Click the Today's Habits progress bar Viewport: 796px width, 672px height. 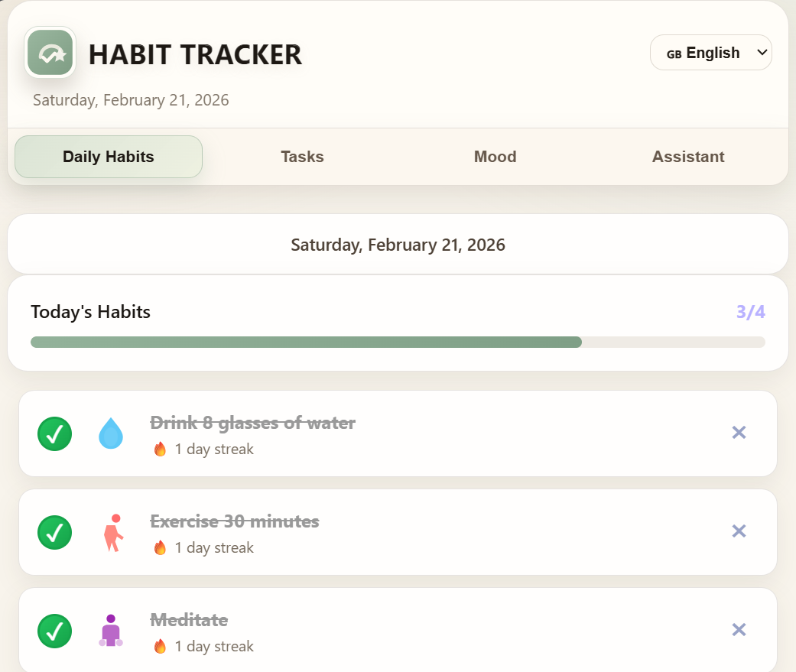point(398,342)
